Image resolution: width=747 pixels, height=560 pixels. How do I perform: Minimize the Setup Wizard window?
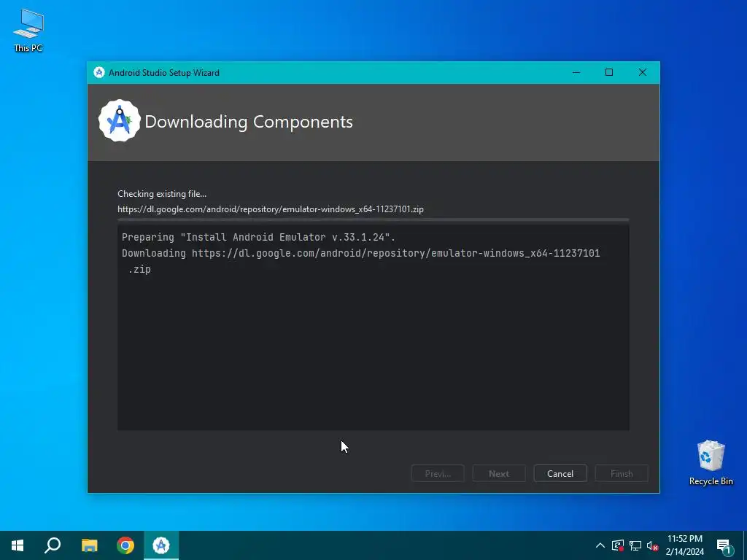coord(576,72)
